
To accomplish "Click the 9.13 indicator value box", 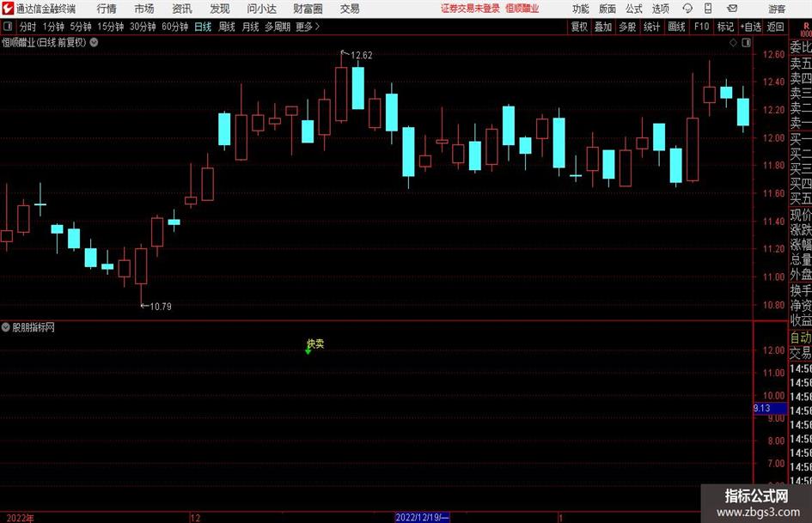I will (770, 408).
